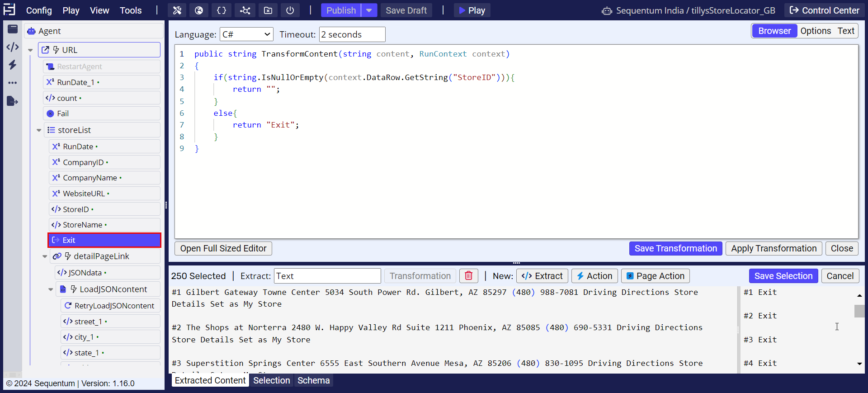Click the Extract Text input field
The height and width of the screenshot is (393, 868).
tap(327, 276)
